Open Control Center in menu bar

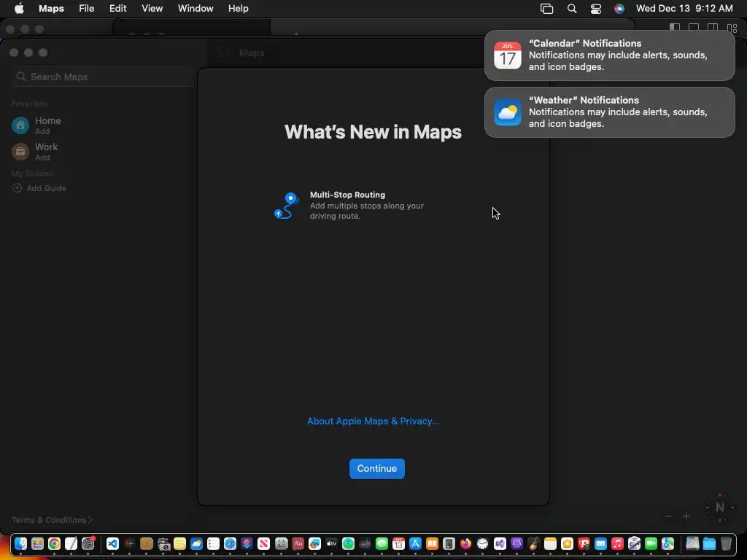pyautogui.click(x=595, y=9)
